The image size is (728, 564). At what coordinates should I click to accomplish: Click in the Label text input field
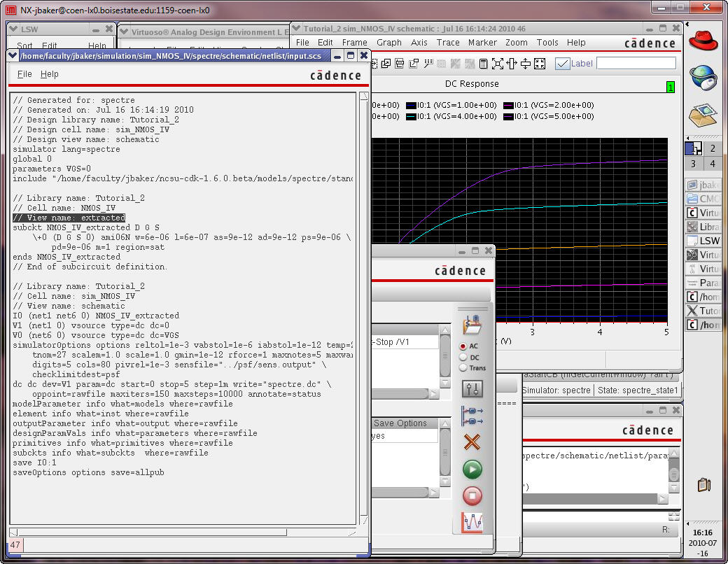pos(636,64)
